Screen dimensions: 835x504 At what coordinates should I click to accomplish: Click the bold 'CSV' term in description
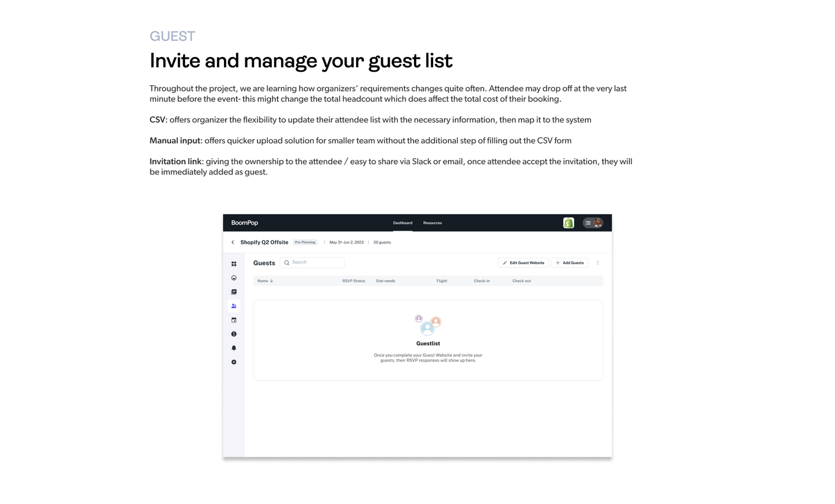click(x=157, y=120)
